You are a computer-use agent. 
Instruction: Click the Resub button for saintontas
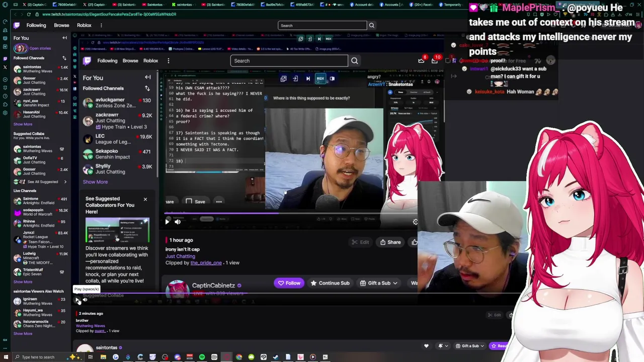[500, 346]
